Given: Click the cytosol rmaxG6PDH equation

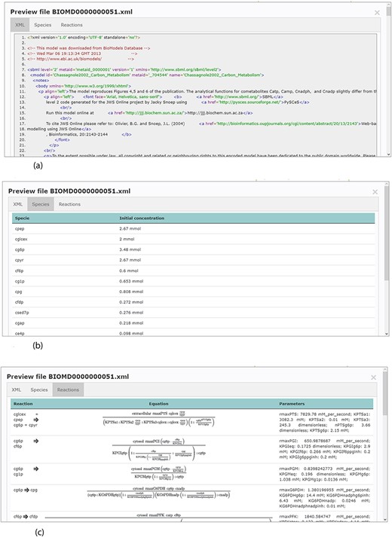Looking at the screenshot, I should 159,494.
